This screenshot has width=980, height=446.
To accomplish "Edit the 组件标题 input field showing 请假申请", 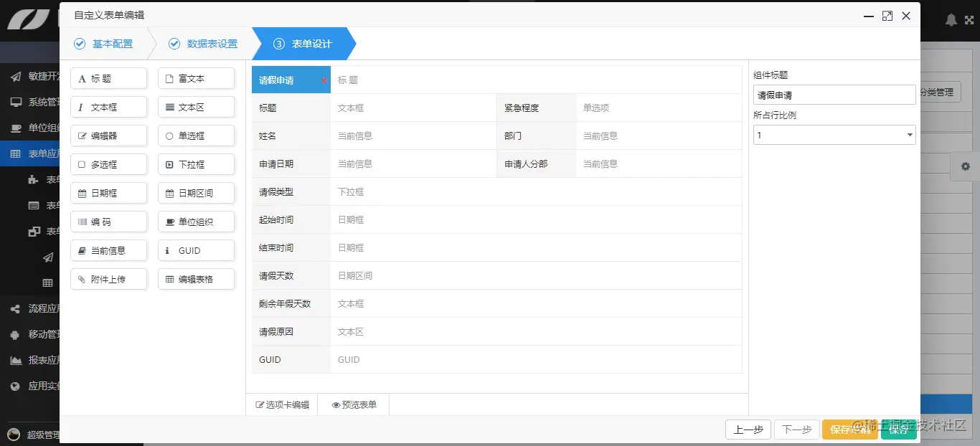I will point(834,94).
